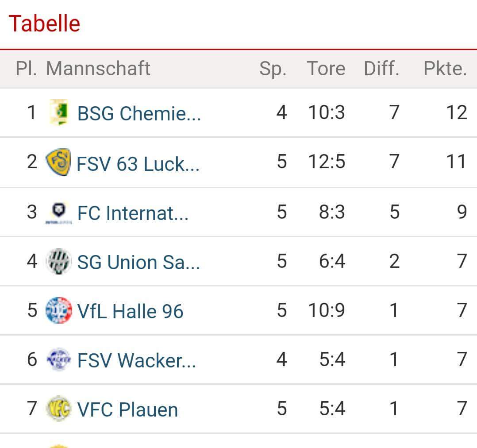The image size is (477, 448).
Task: Select the VfL Halle 96 team name
Action: (x=130, y=311)
